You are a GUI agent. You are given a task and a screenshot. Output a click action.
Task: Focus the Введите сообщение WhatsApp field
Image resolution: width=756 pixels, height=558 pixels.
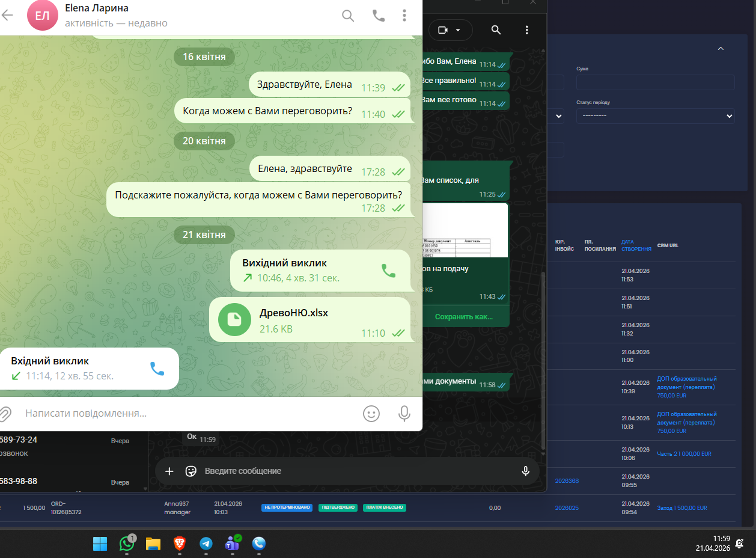(x=358, y=471)
